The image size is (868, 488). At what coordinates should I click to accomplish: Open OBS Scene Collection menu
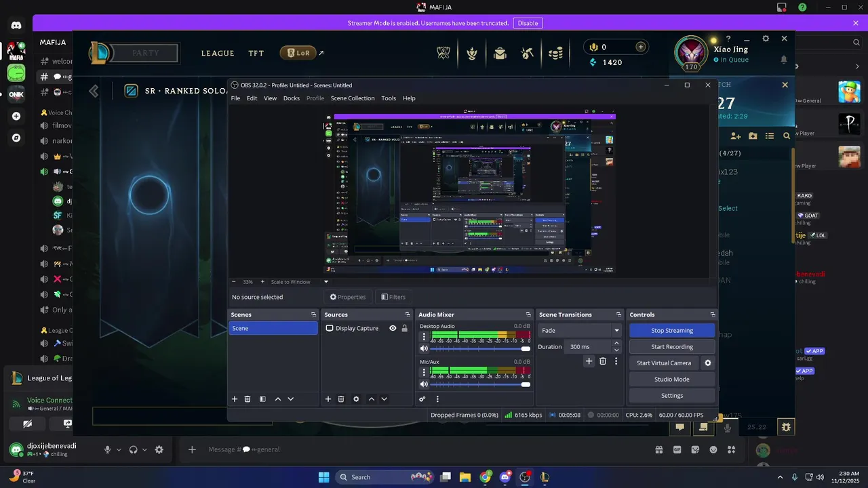point(353,98)
